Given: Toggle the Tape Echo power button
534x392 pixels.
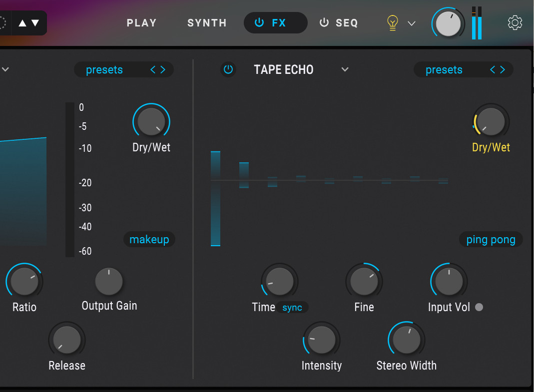Looking at the screenshot, I should (x=228, y=69).
